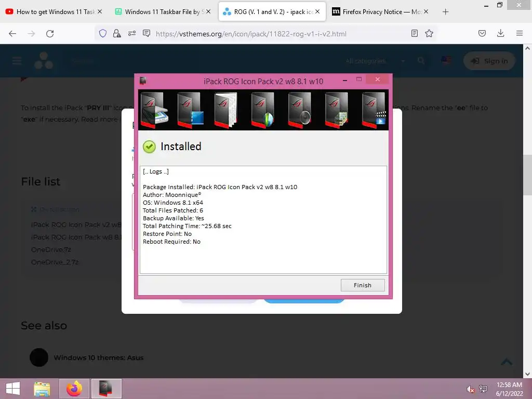Close the Firefox Privacy Notice tab
532x399 pixels.
426,11
